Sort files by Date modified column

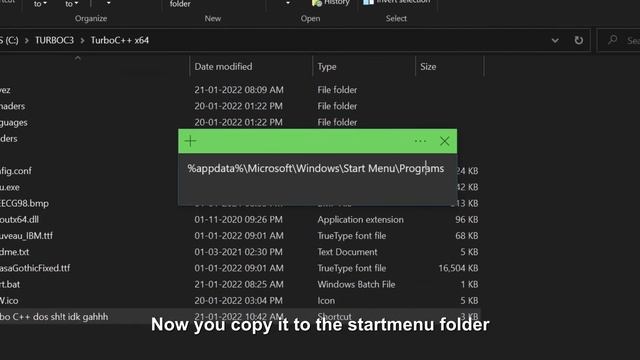point(223,67)
